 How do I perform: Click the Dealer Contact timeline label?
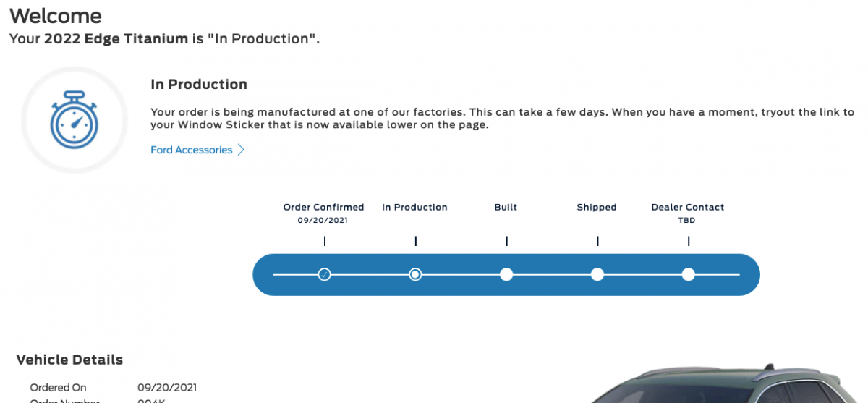pos(687,207)
